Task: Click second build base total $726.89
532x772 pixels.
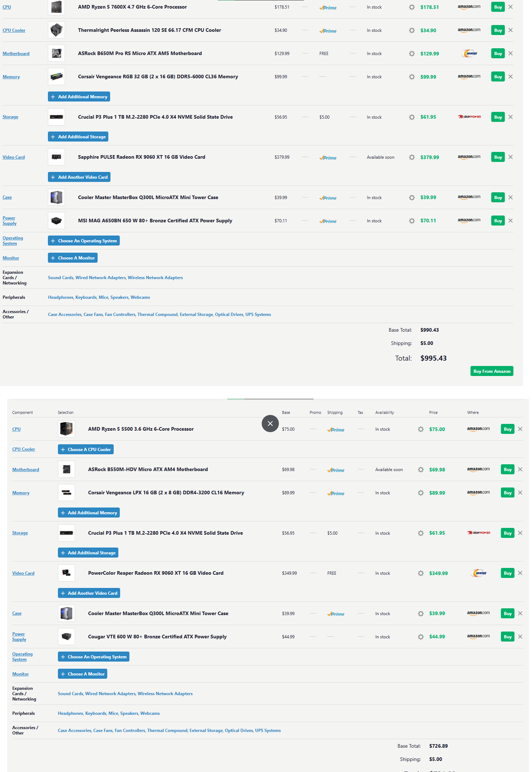Action: click(439, 746)
